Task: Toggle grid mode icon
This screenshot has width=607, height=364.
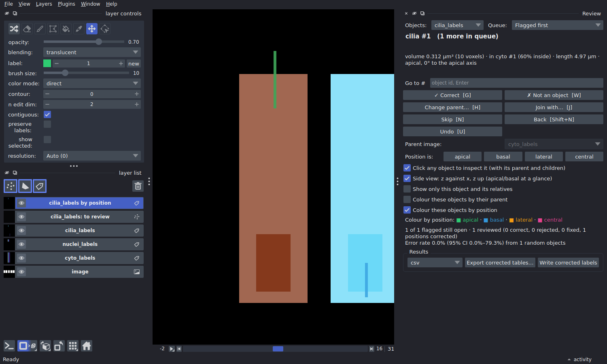Action: pos(73,346)
